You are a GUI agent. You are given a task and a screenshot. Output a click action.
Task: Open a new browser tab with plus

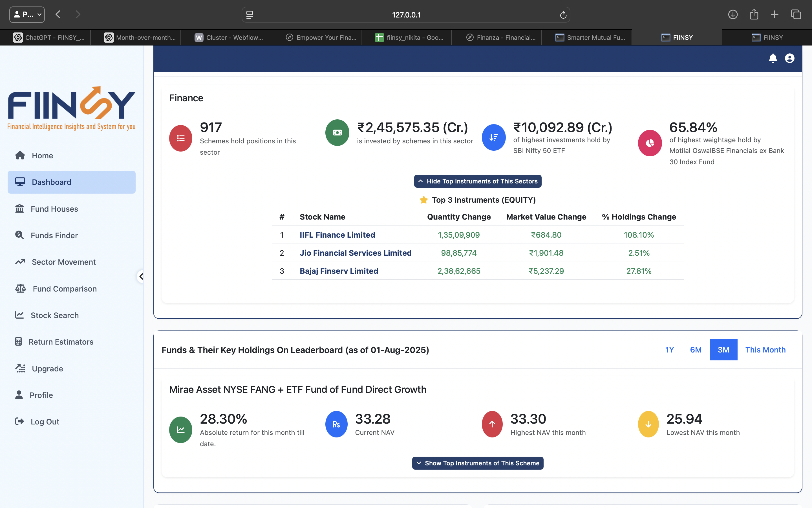(775, 14)
